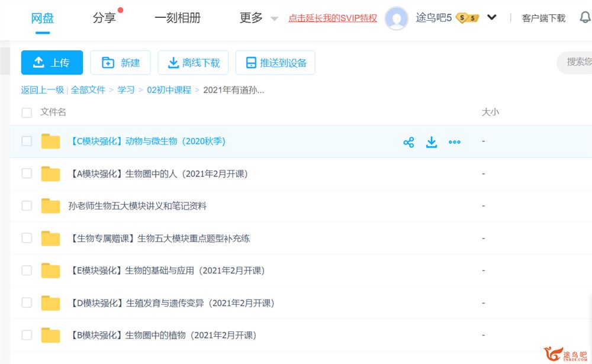Open folder 【生物专属赠课】生物五大模块重点题型补充练
This screenshot has height=364, width=592.
[x=159, y=239]
